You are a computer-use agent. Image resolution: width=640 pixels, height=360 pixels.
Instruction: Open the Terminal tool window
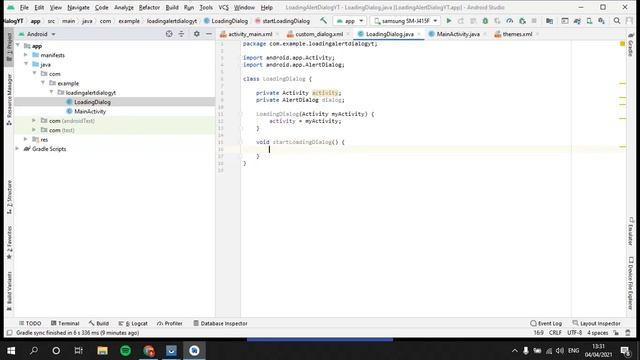(x=65, y=323)
